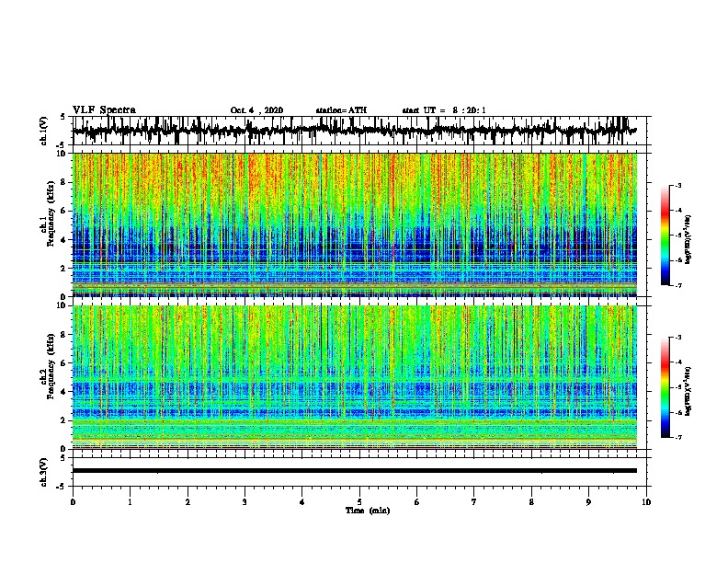Click the ch.2 'Frequency (kHz)' axis label

click(x=51, y=366)
